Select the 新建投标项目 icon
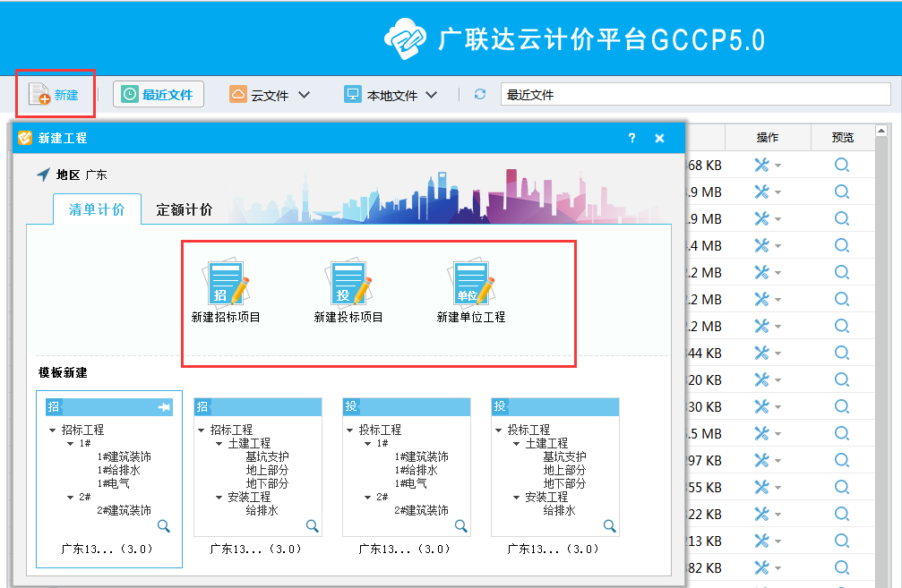Image resolution: width=902 pixels, height=588 pixels. pos(348,282)
